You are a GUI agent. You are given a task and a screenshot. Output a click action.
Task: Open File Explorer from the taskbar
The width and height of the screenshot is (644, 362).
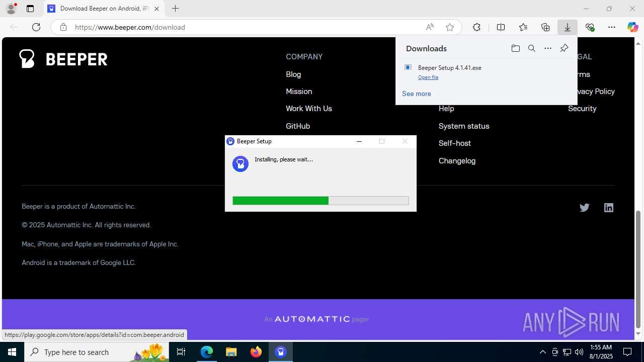(x=231, y=352)
